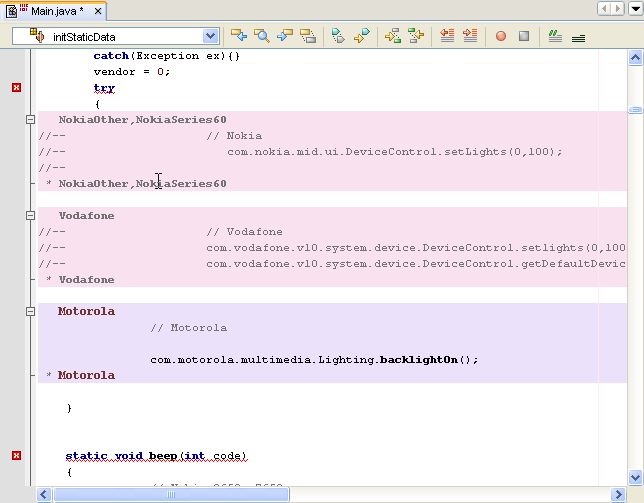Click the Main.java file icon in the tab
This screenshot has width=644, height=503.
[x=12, y=11]
